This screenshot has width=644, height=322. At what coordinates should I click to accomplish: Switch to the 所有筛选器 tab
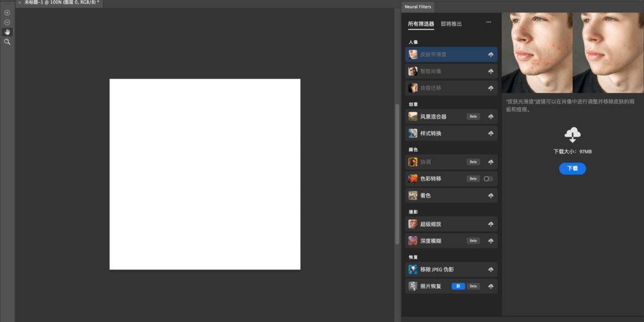point(421,24)
